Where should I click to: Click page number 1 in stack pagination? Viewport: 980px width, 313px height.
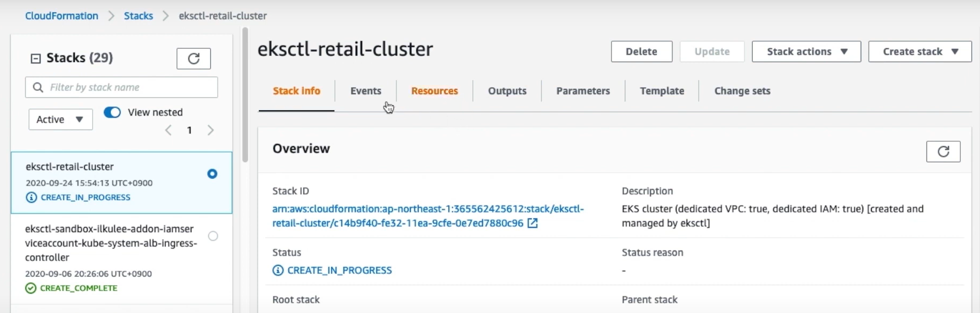(189, 130)
